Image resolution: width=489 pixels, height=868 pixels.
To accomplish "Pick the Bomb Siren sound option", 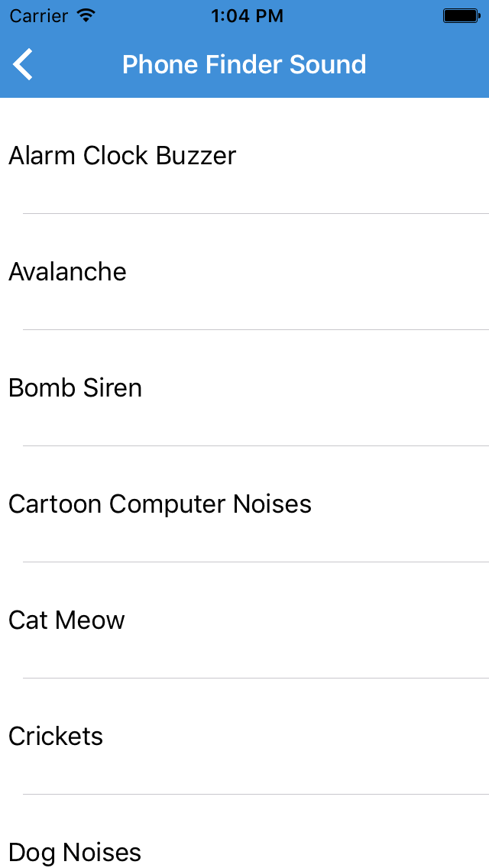I will (244, 388).
